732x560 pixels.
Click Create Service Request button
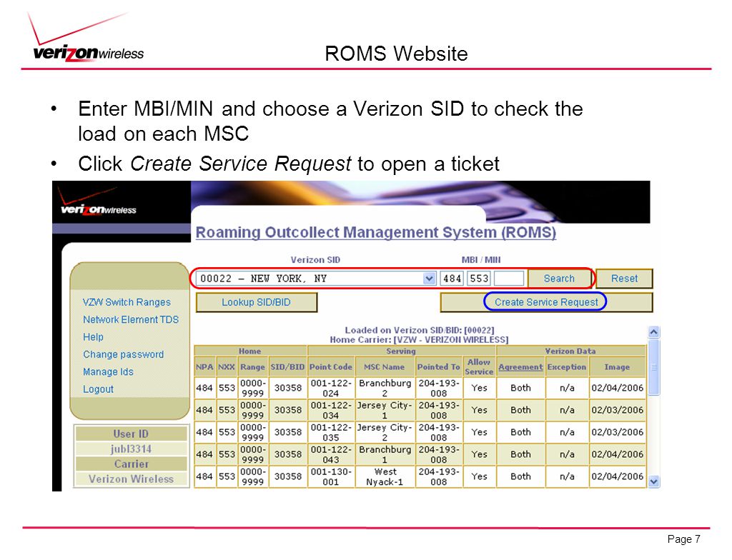pyautogui.click(x=546, y=302)
